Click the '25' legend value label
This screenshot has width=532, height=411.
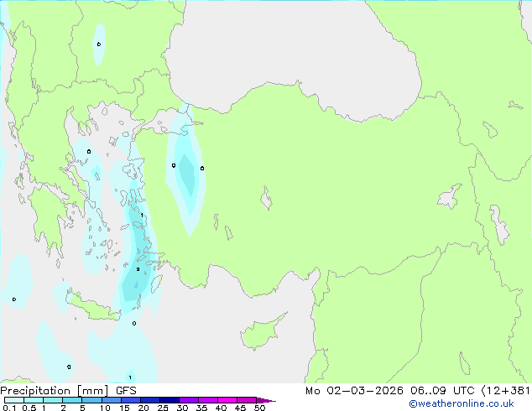point(163,408)
